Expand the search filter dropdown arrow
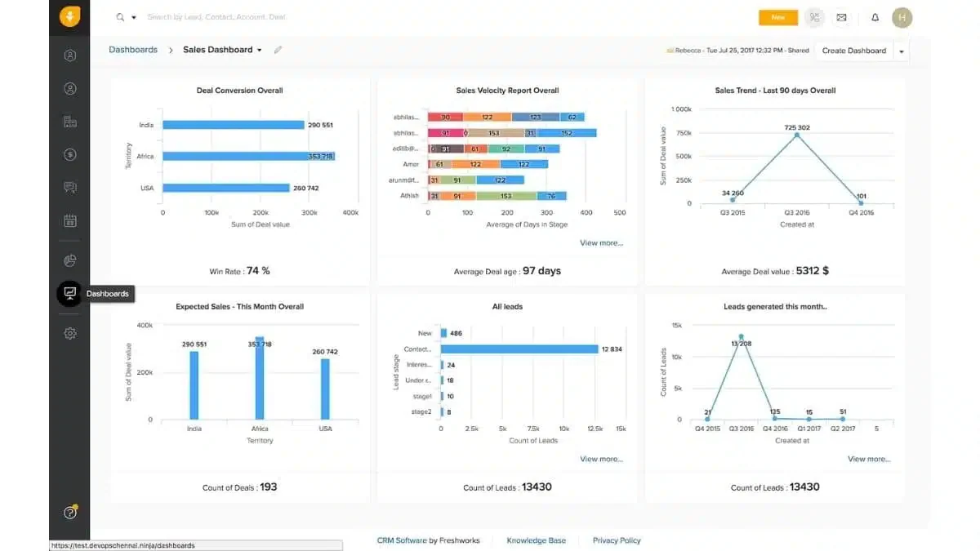This screenshot has width=980, height=551. pyautogui.click(x=134, y=17)
